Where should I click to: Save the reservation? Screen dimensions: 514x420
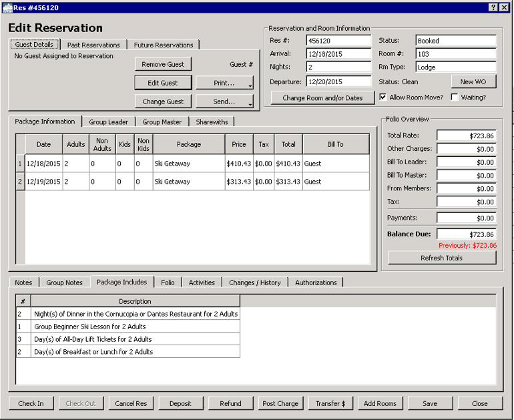point(430,403)
